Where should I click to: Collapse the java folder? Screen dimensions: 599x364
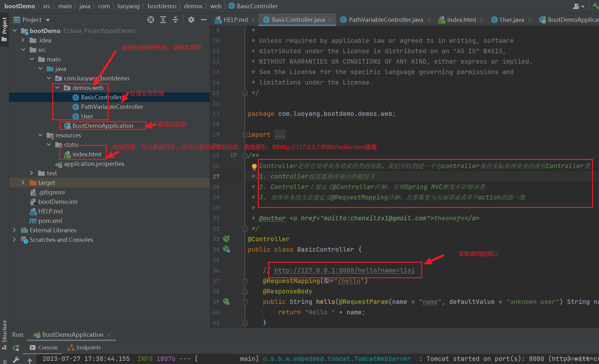[40, 69]
